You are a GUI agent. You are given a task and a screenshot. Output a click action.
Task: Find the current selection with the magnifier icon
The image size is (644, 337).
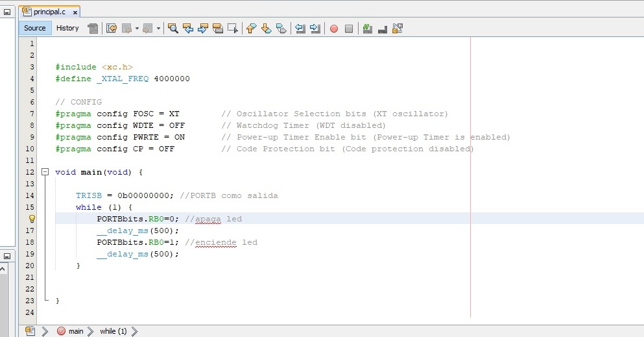click(x=173, y=29)
